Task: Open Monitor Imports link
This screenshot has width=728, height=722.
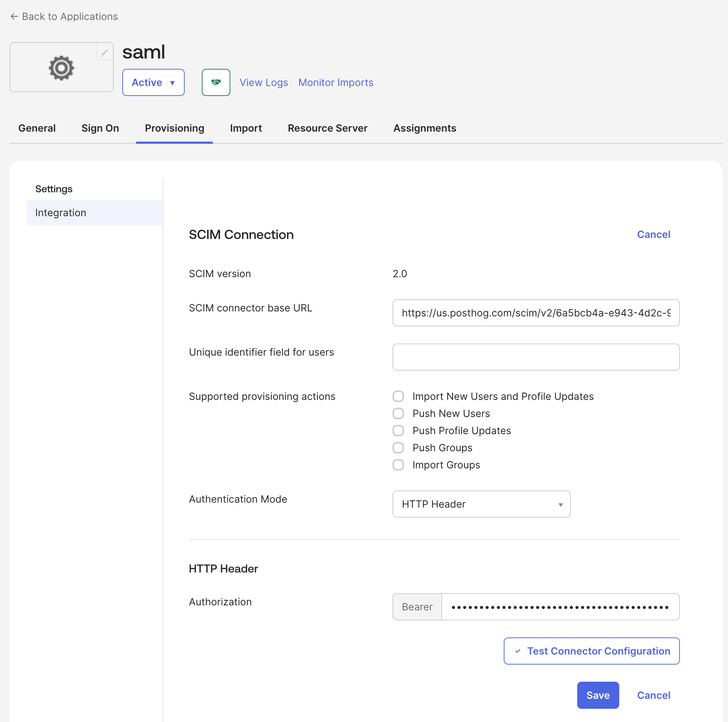Action: 336,82
